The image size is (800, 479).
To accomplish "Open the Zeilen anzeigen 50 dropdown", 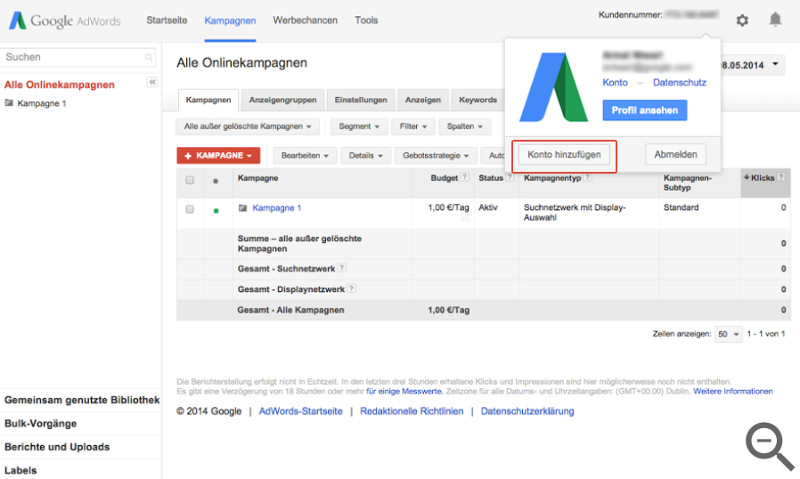I will point(728,334).
